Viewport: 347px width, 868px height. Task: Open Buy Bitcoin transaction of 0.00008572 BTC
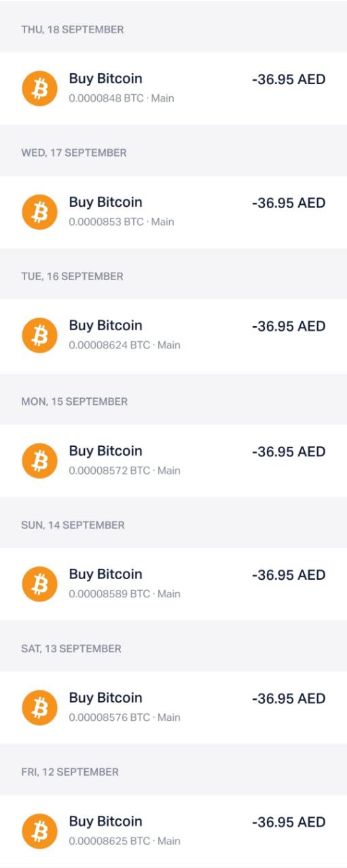[173, 460]
